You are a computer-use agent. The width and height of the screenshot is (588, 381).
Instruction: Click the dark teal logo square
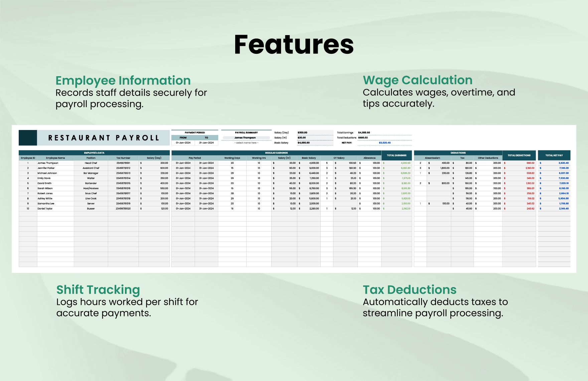28,138
